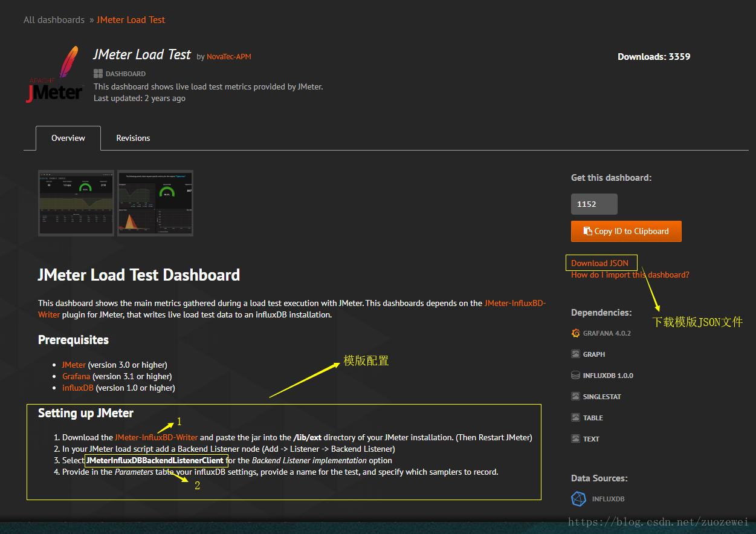Image resolution: width=756 pixels, height=534 pixels.
Task: Click the Get this dashboard: heading
Action: [612, 178]
